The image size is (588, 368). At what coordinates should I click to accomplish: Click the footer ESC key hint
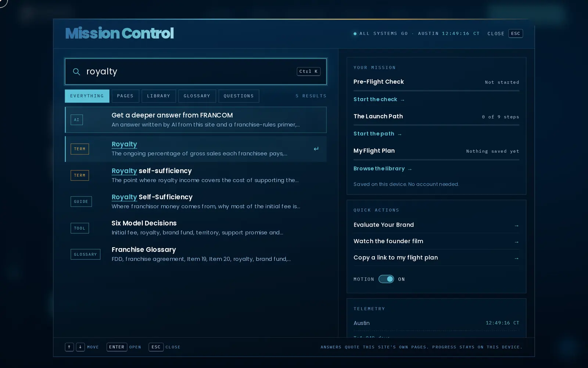click(156, 347)
